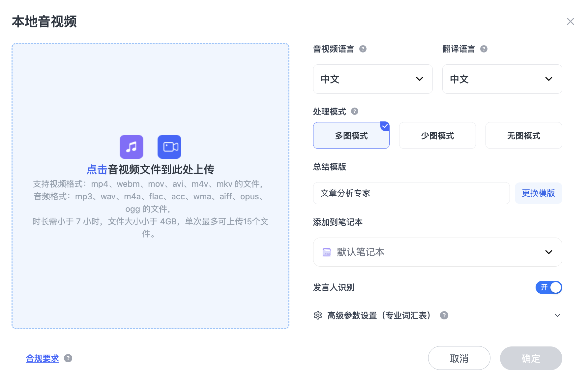Click help icon next to 音视频语言
Screen dimensions: 588x390
(363, 49)
